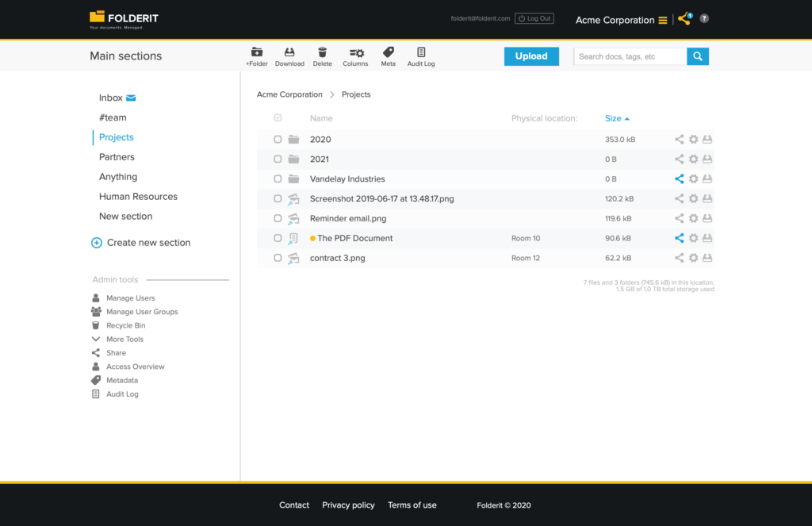Image resolution: width=812 pixels, height=526 pixels.
Task: Open the Meta tag tool
Action: [388, 56]
